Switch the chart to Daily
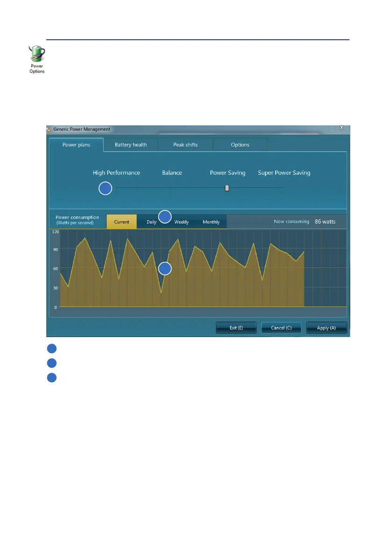This screenshot has height=557, width=392. click(151, 222)
